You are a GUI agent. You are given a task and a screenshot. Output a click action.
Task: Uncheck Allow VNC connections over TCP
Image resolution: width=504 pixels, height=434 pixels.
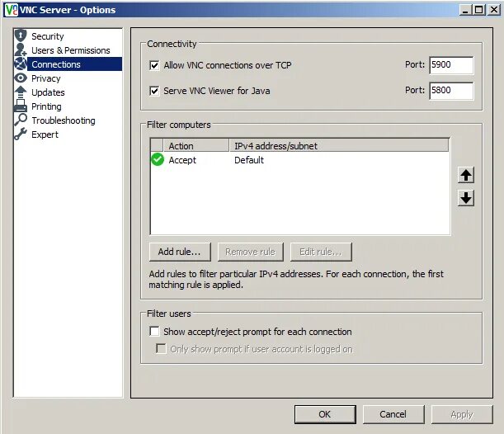154,65
